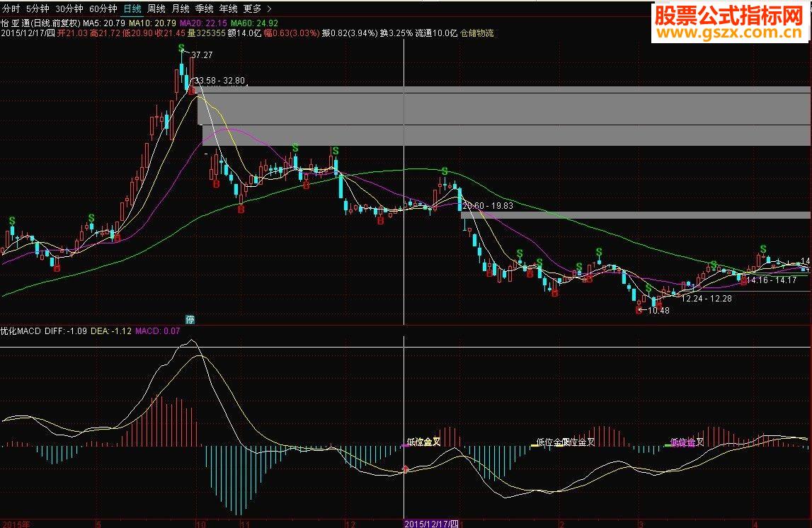Viewport: 812px width, 528px height.
Task: Click the 2015/12/17/四 date marker on time axis
Action: tap(431, 524)
